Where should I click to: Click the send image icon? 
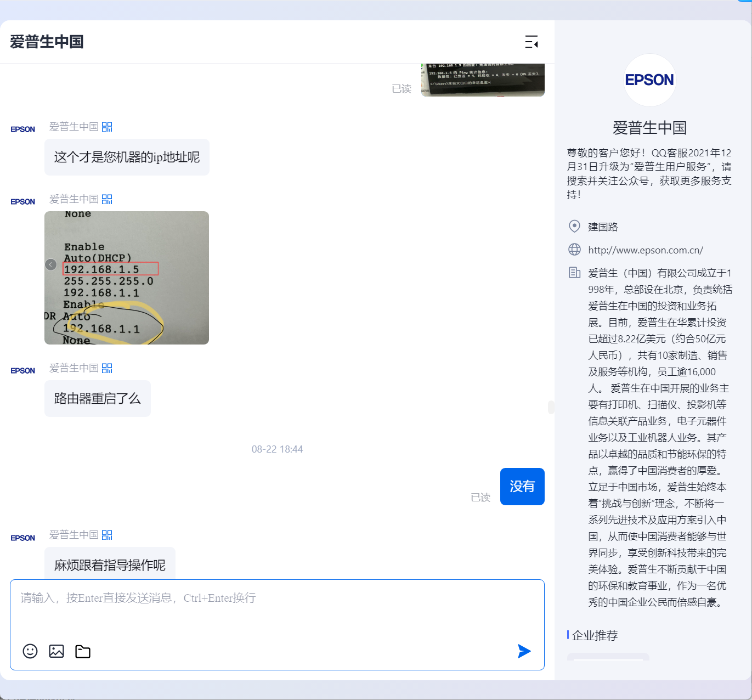point(56,651)
